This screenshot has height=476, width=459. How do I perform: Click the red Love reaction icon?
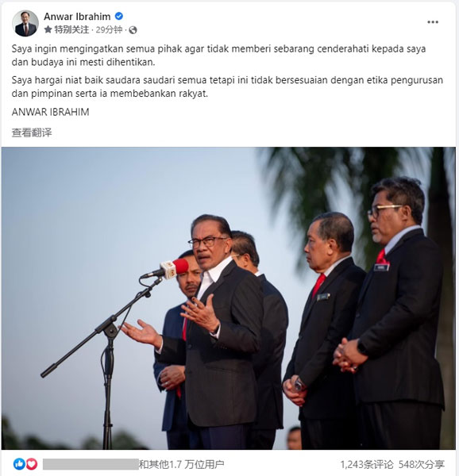(31, 464)
